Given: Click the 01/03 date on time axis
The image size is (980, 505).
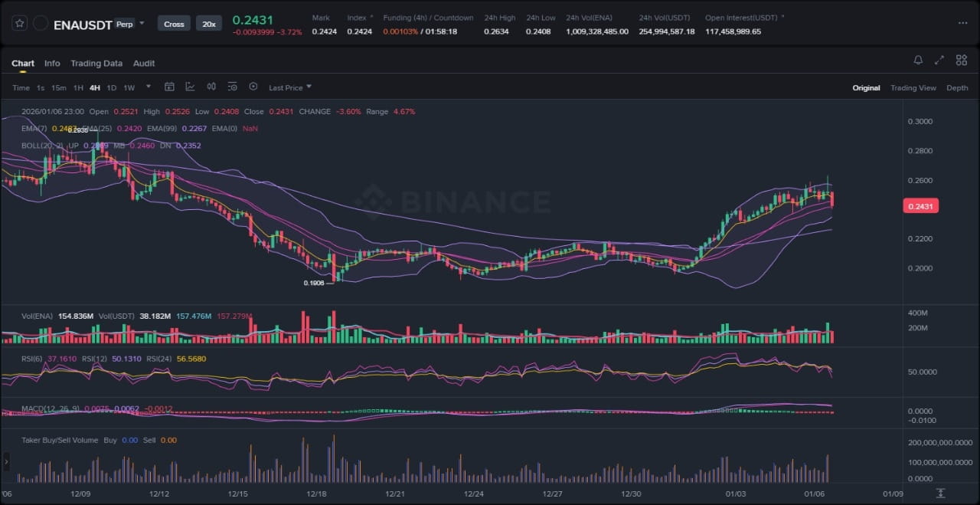Looking at the screenshot, I should tap(737, 494).
